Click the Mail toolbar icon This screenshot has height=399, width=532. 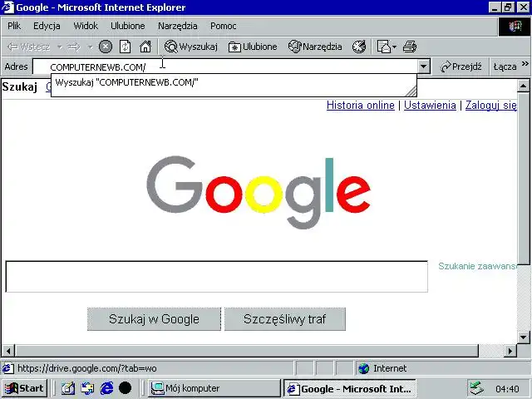click(x=384, y=47)
